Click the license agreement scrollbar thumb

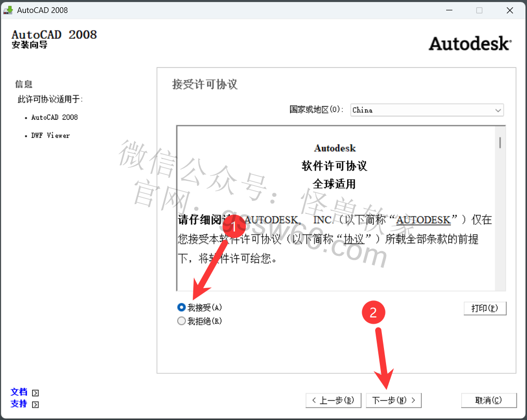pyautogui.click(x=500, y=142)
